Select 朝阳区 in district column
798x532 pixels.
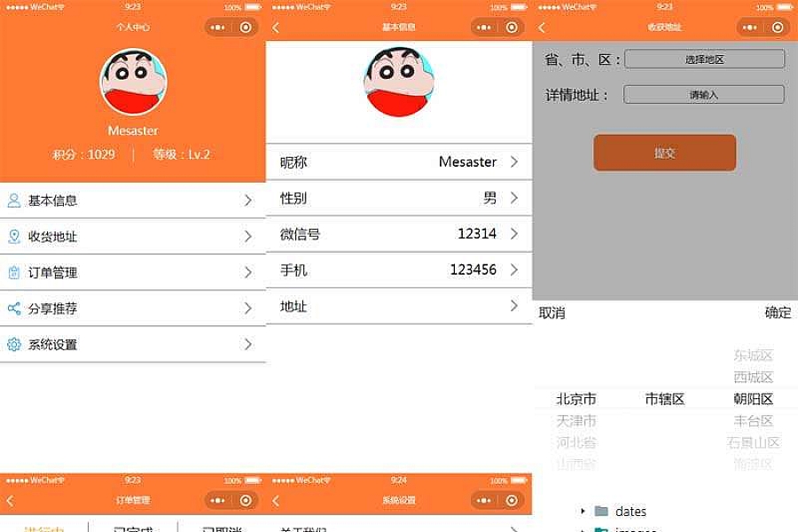[x=753, y=399]
